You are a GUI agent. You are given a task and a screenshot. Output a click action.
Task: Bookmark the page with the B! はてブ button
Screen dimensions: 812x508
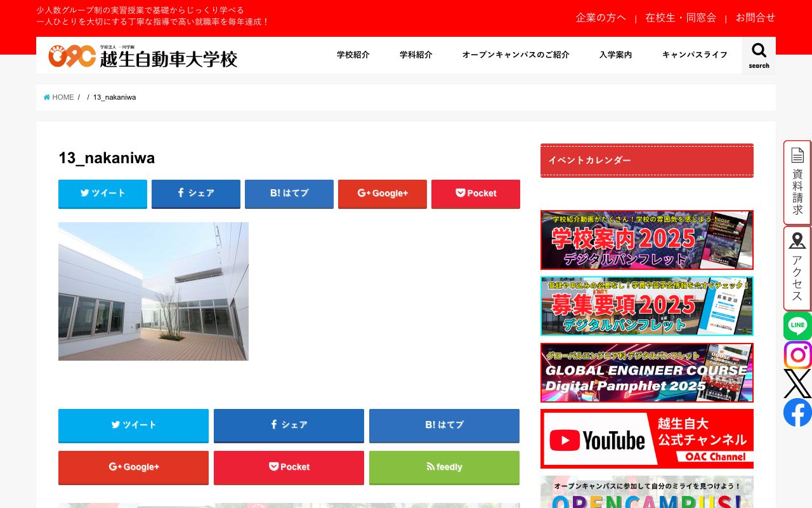point(289,194)
